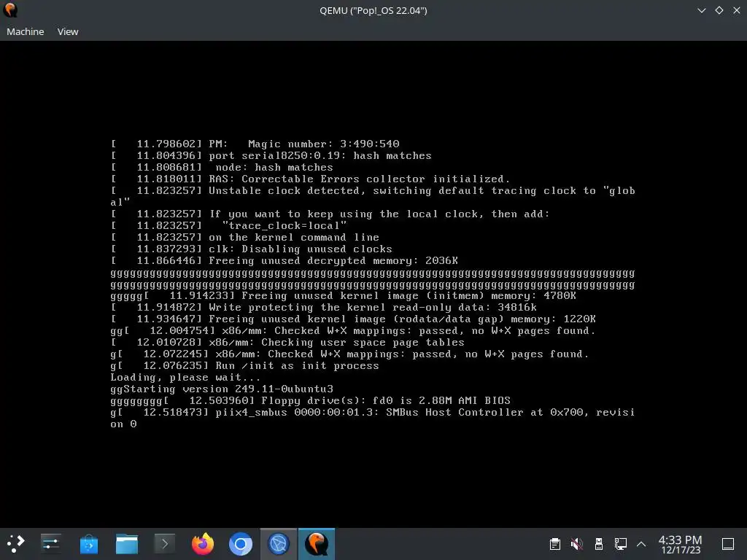The image size is (747, 560).
Task: Open the clipboard tray icon
Action: tap(555, 544)
